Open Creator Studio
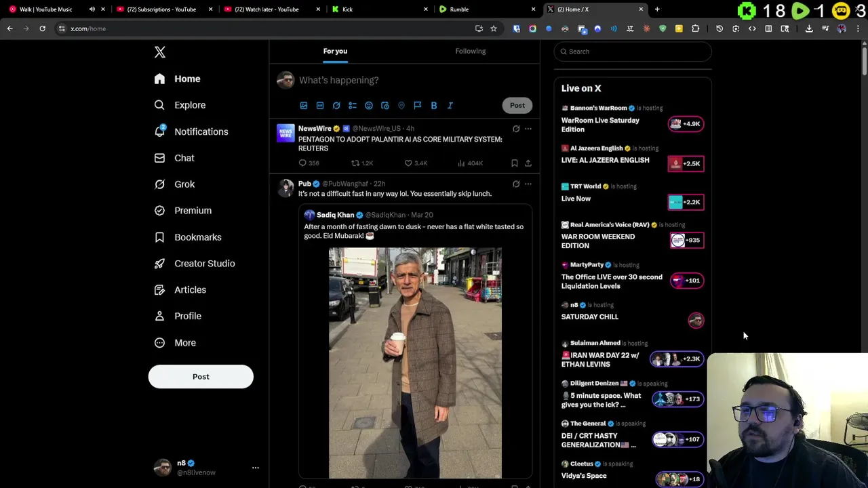868x488 pixels. click(x=195, y=264)
